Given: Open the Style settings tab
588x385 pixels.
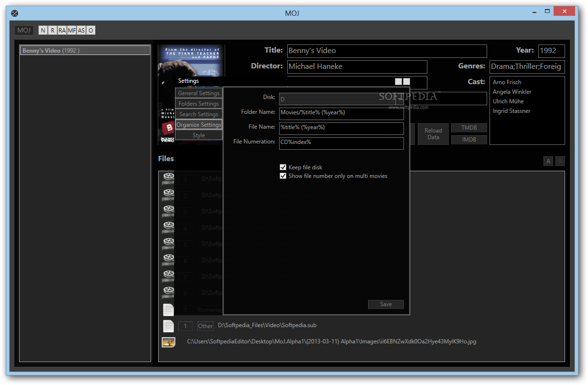Looking at the screenshot, I should [x=199, y=135].
